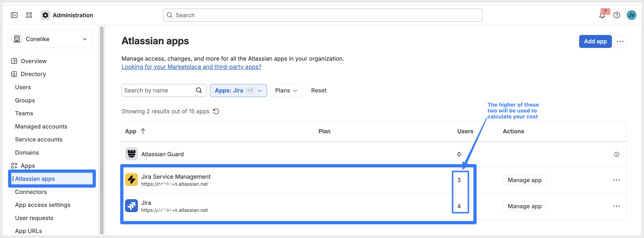Focus the top Search field
644x238 pixels.
pos(323,15)
